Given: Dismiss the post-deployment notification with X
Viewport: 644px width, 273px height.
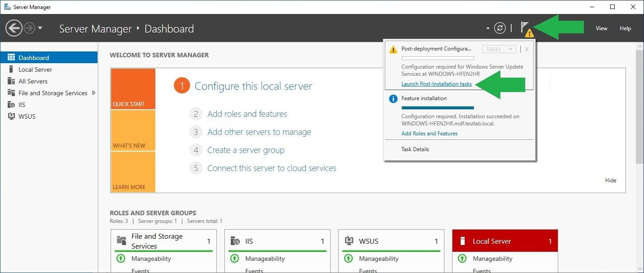Looking at the screenshot, I should pyautogui.click(x=527, y=49).
